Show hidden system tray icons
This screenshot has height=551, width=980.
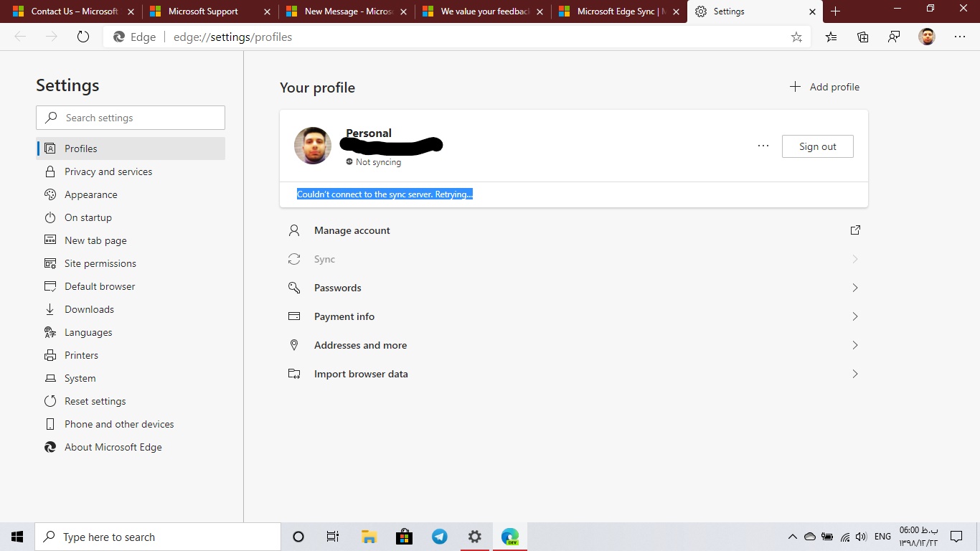(x=792, y=537)
